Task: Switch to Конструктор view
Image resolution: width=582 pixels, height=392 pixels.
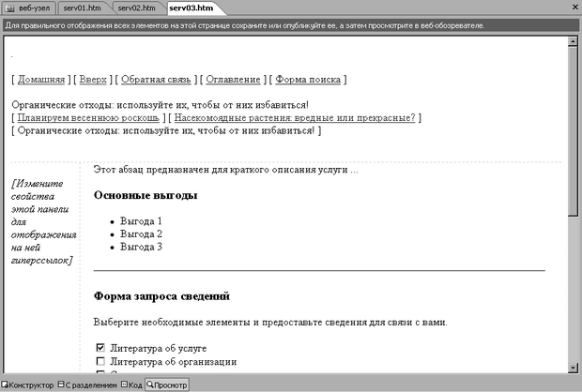Action: (x=28, y=384)
